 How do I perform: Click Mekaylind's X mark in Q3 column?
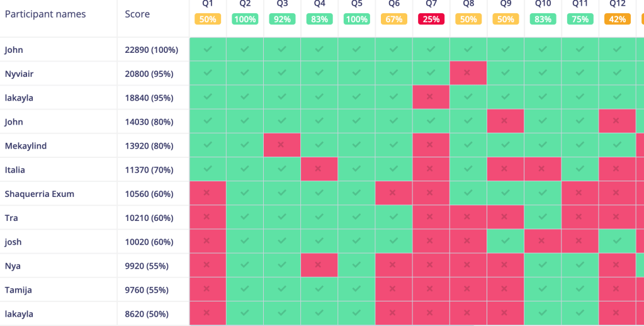[281, 145]
